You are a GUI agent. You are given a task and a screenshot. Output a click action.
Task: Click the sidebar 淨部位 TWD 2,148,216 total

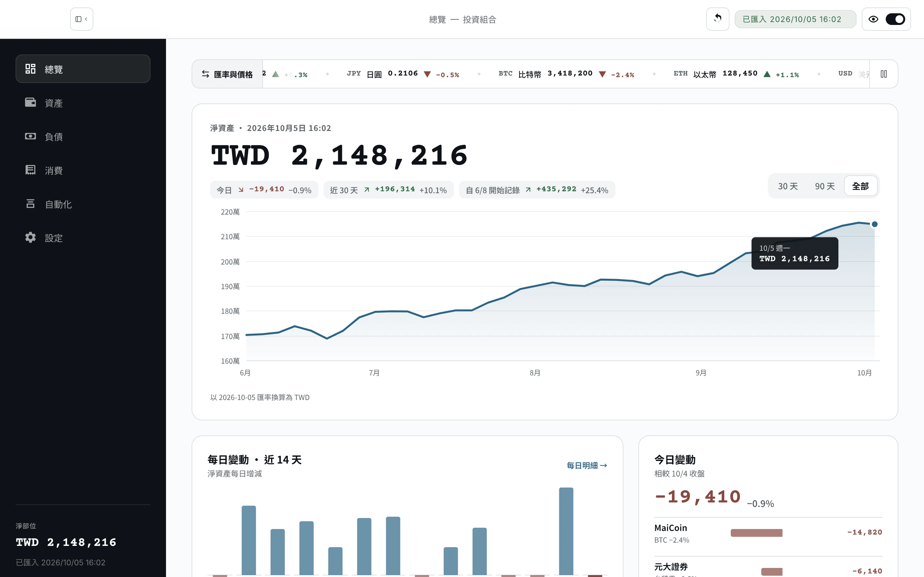click(x=66, y=542)
